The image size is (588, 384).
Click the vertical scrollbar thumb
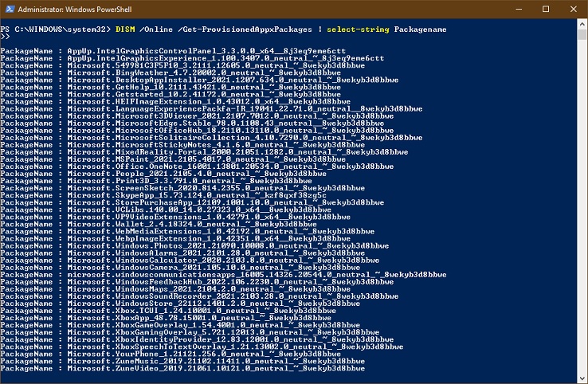(582, 34)
